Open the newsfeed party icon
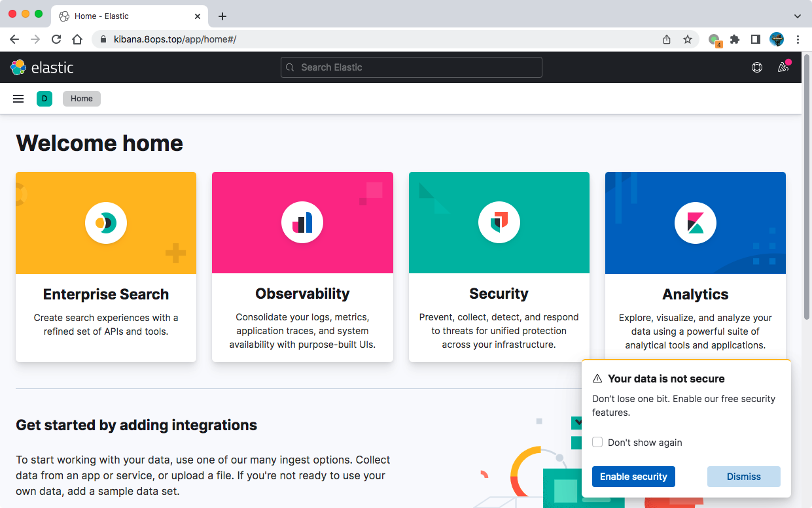 (783, 67)
